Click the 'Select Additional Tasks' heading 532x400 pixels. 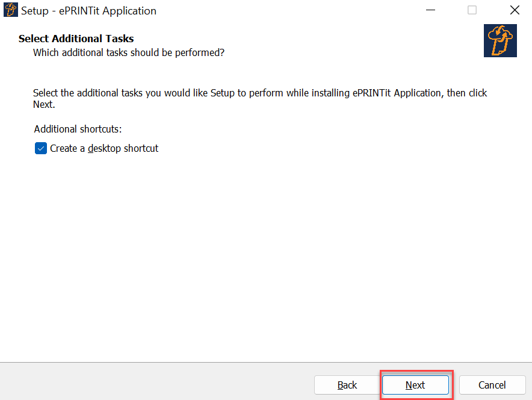76,39
